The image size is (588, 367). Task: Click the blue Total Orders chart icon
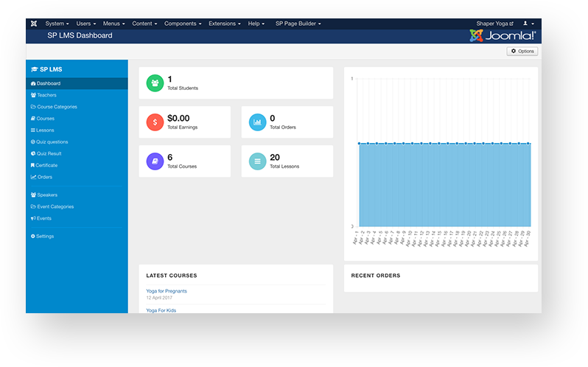click(256, 122)
